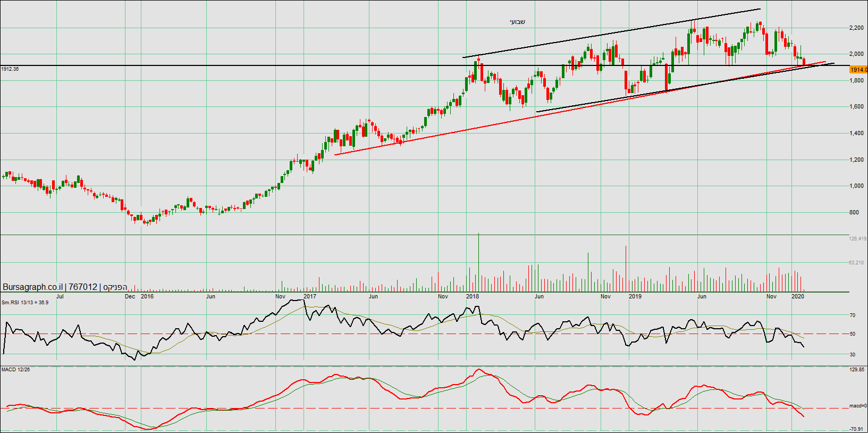Click the 2016 year label on time axis
The width and height of the screenshot is (868, 433).
(x=147, y=296)
